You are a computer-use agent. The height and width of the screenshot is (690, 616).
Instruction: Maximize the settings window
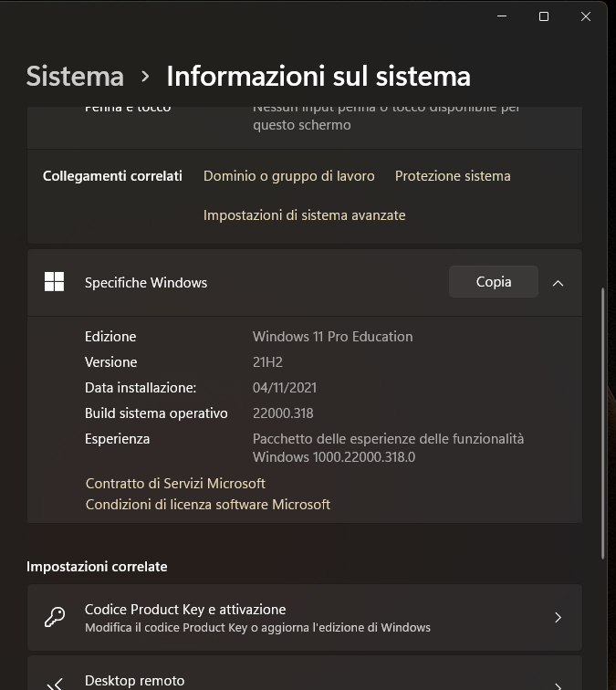(544, 16)
